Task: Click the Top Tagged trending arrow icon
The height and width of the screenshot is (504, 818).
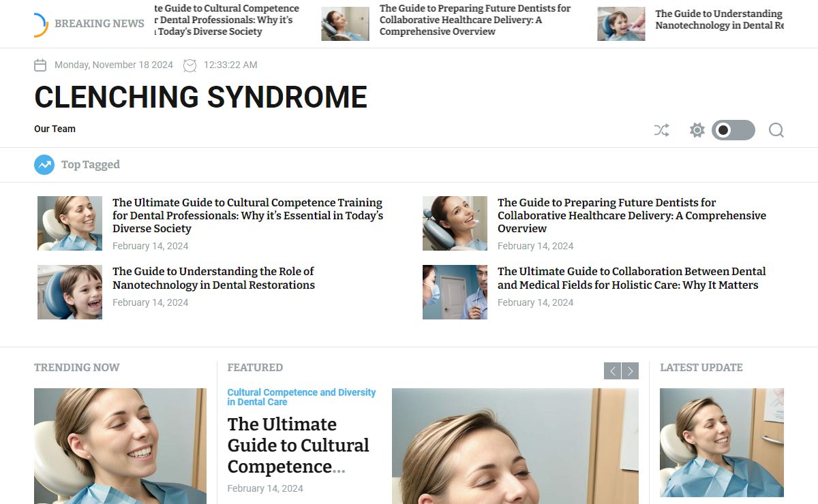Action: pos(44,165)
